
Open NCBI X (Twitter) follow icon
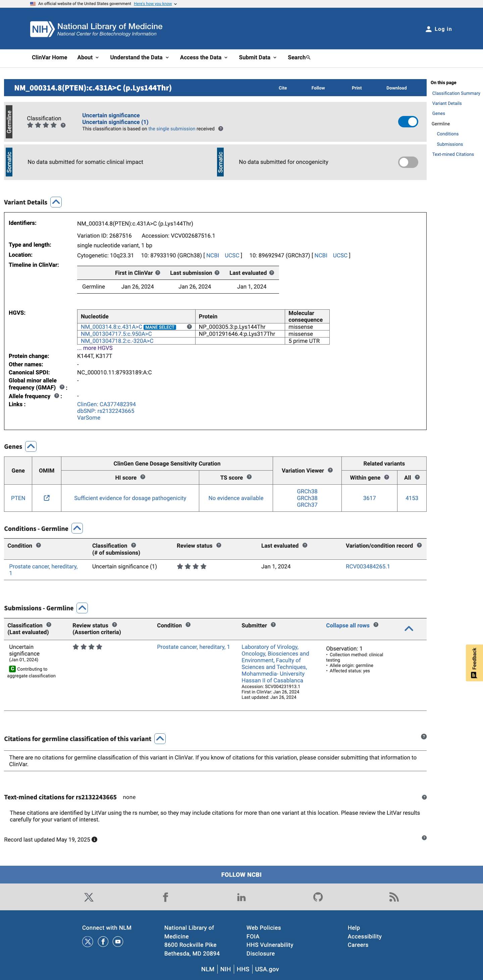point(89,897)
